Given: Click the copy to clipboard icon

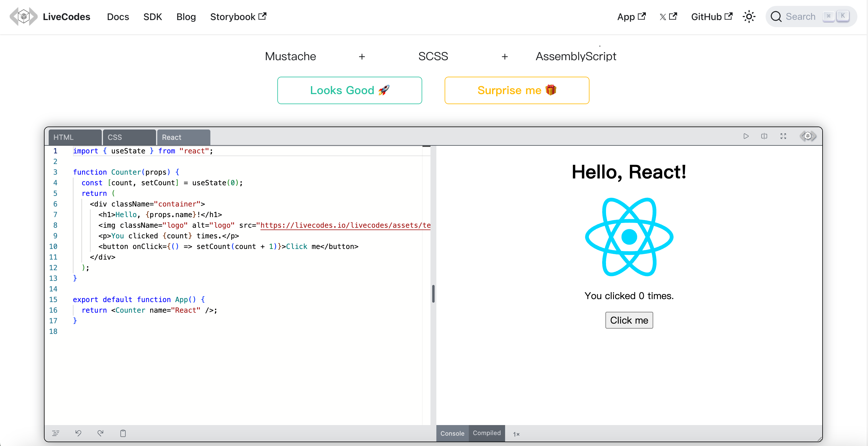Looking at the screenshot, I should 123,433.
